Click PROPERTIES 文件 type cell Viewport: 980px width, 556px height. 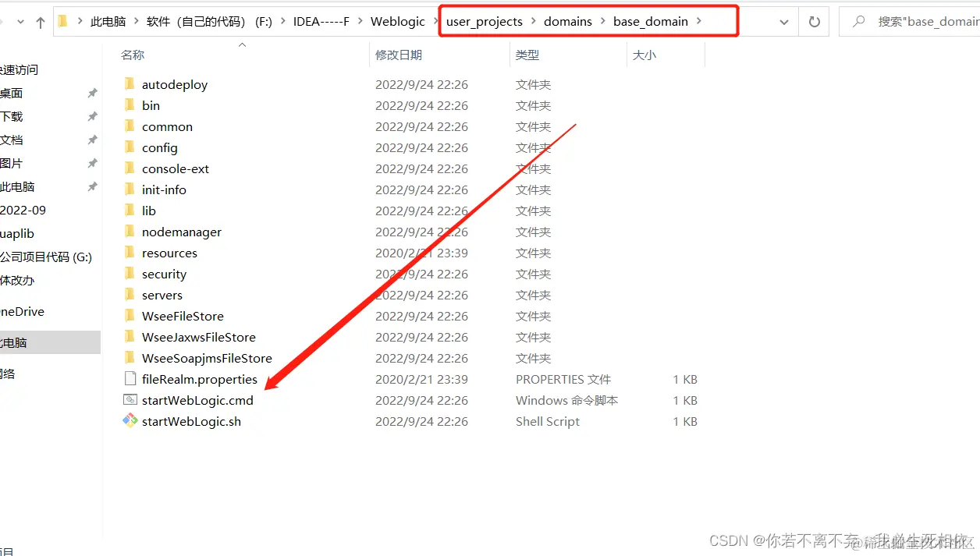click(563, 379)
